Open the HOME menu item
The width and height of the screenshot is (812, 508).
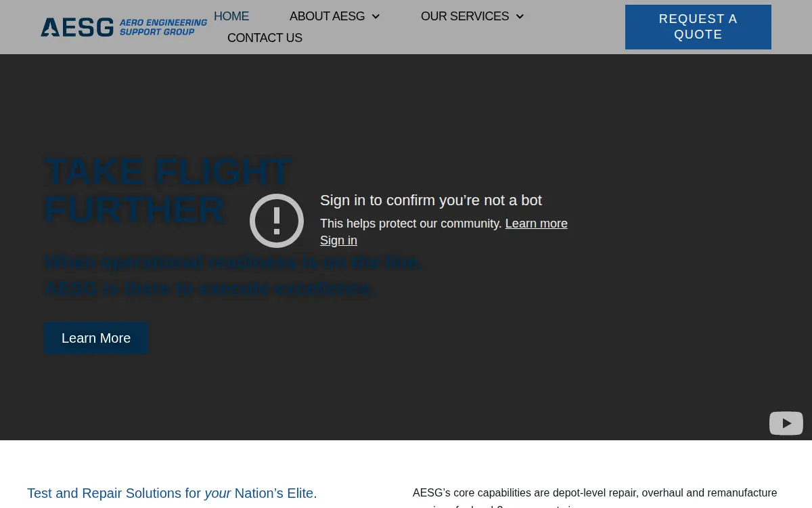pyautogui.click(x=231, y=16)
